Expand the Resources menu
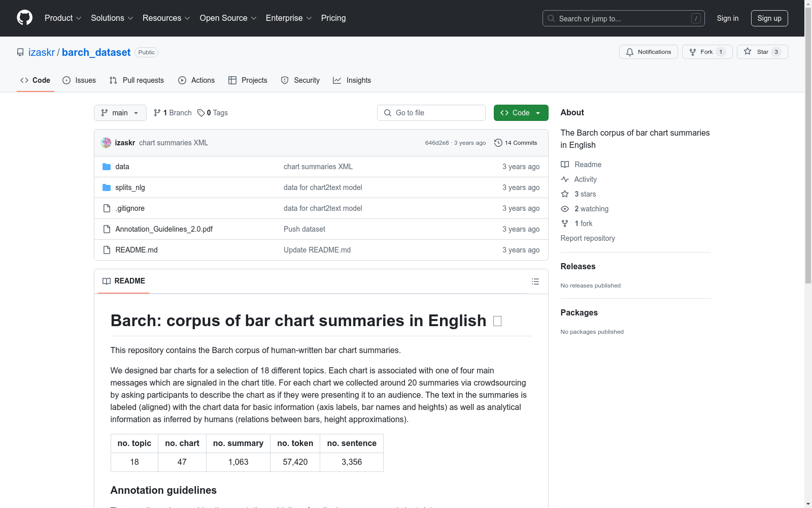Image resolution: width=812 pixels, height=508 pixels. [166, 18]
